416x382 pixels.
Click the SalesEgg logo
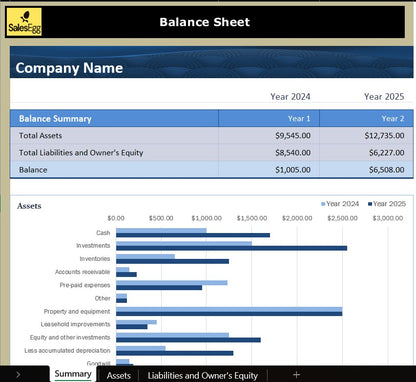pyautogui.click(x=24, y=22)
